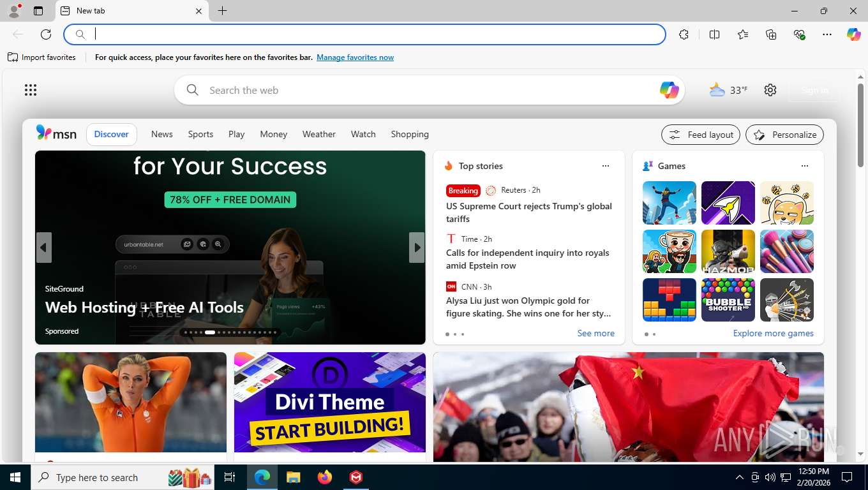Open the 33°F weather widget
Image resolution: width=868 pixels, height=490 pixels.
pos(728,90)
